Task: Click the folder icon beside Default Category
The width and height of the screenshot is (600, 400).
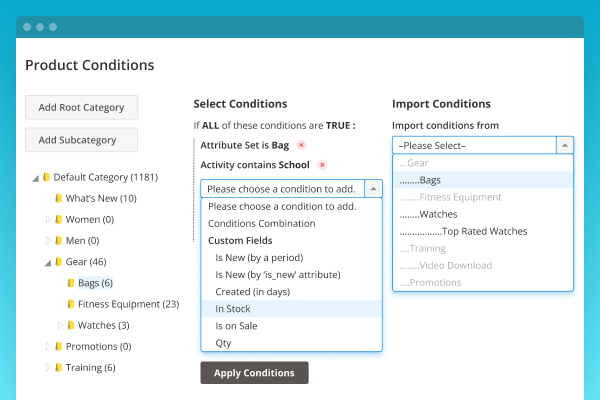Action: click(46, 178)
